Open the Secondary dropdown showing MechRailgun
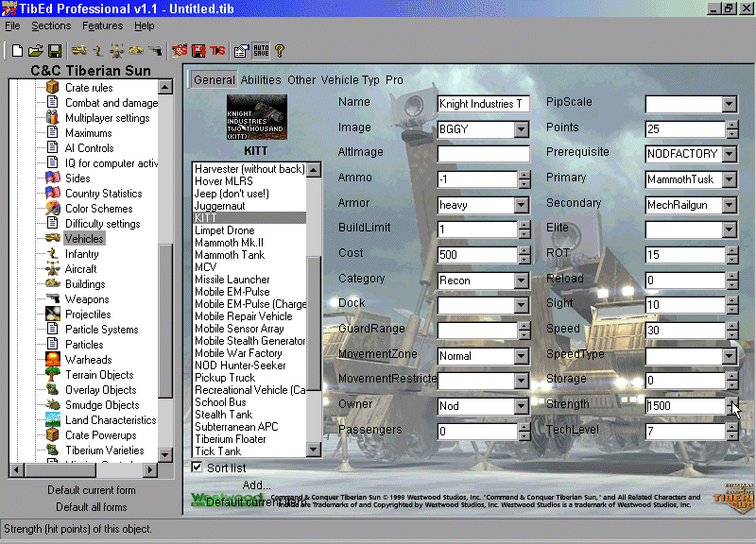The image size is (756, 544). point(730,205)
